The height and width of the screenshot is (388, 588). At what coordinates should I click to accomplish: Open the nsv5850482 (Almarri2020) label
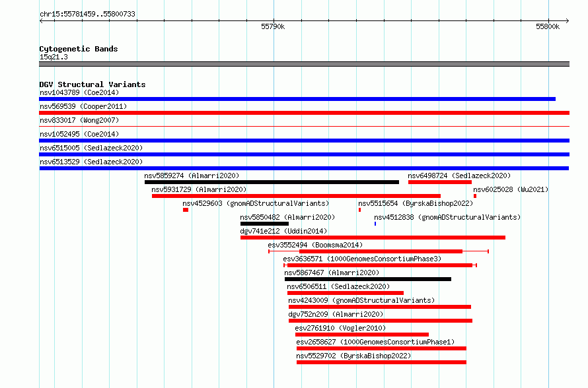pos(287,217)
